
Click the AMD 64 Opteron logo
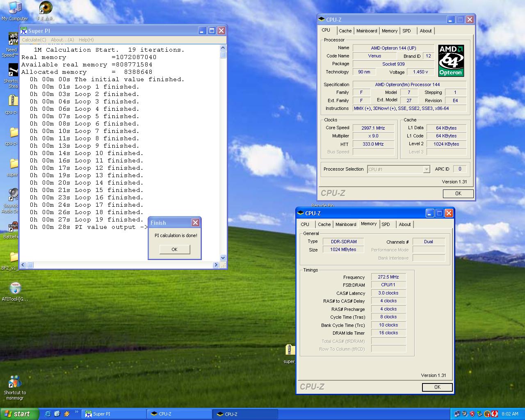pos(451,60)
